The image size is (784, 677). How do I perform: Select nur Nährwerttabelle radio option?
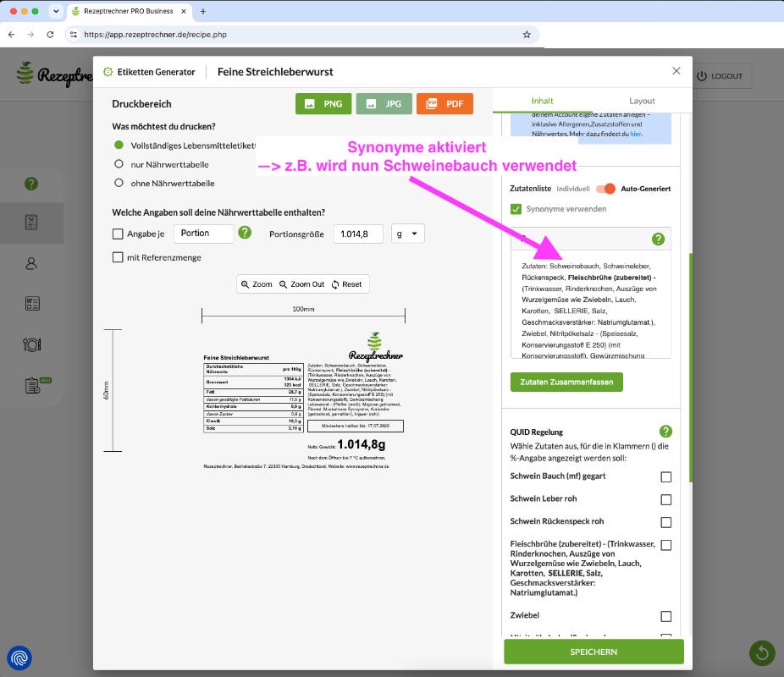pyautogui.click(x=119, y=164)
